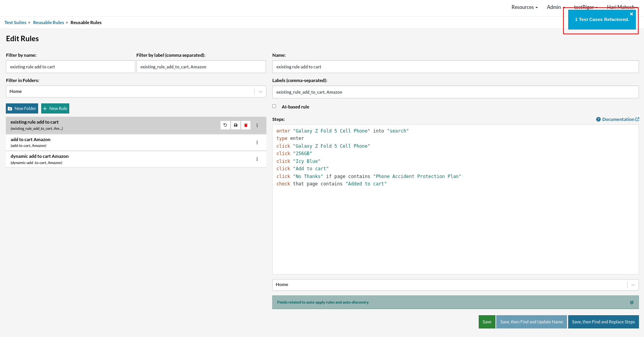Click the New Folder button

pyautogui.click(x=22, y=108)
